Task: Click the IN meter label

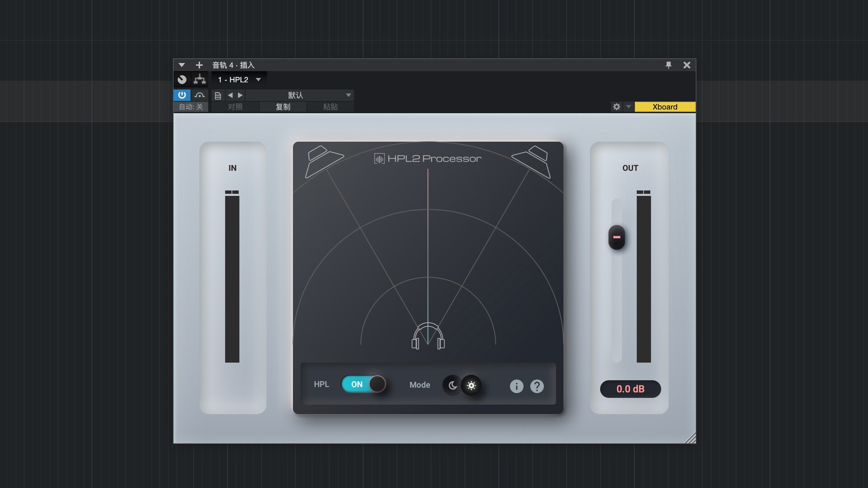Action: (232, 168)
